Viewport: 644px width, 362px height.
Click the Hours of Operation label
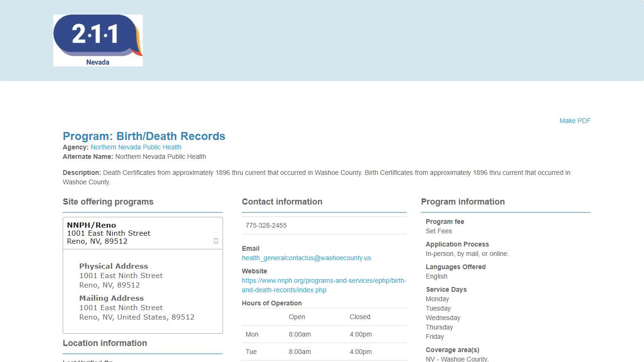(x=272, y=303)
